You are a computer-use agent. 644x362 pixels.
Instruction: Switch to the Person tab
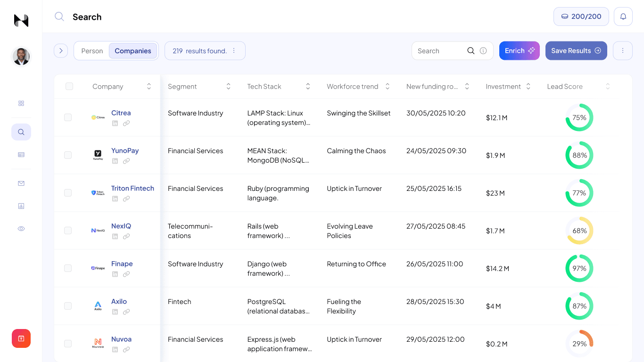pyautogui.click(x=92, y=51)
